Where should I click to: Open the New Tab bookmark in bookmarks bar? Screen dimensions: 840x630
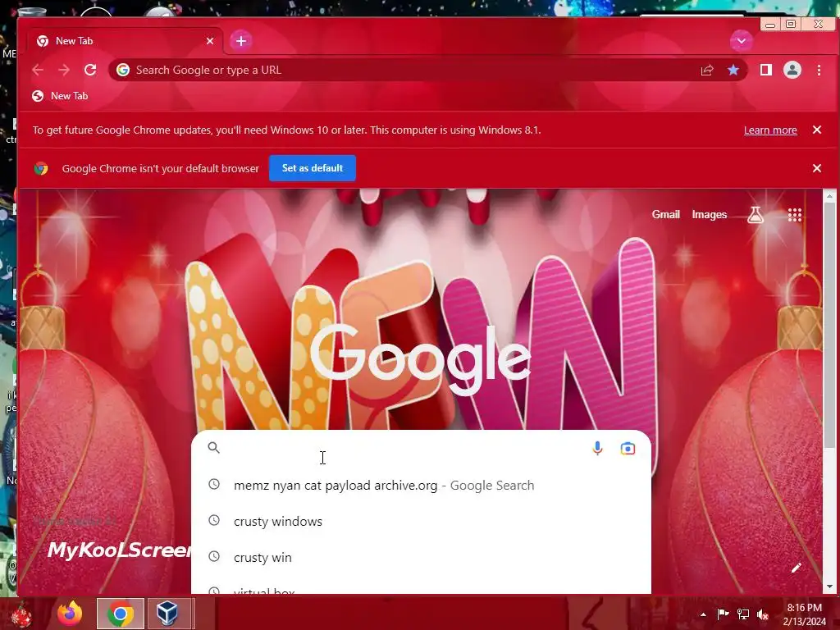[59, 96]
